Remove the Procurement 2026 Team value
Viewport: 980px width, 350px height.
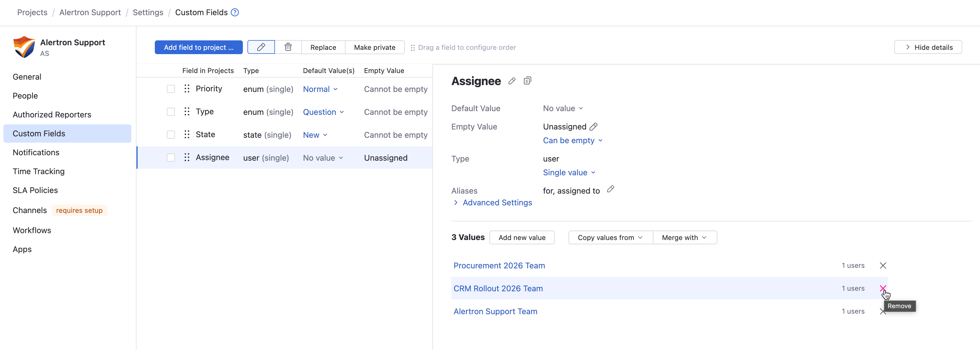click(883, 266)
